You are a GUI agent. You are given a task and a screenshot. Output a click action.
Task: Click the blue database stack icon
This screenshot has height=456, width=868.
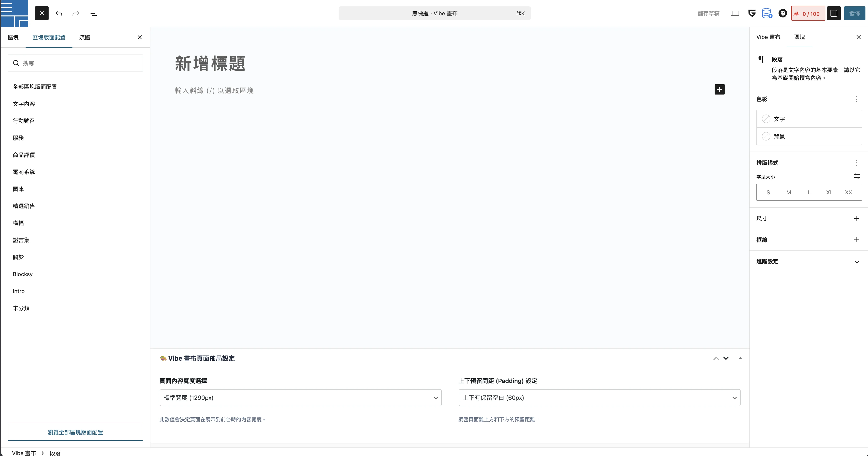pos(767,13)
